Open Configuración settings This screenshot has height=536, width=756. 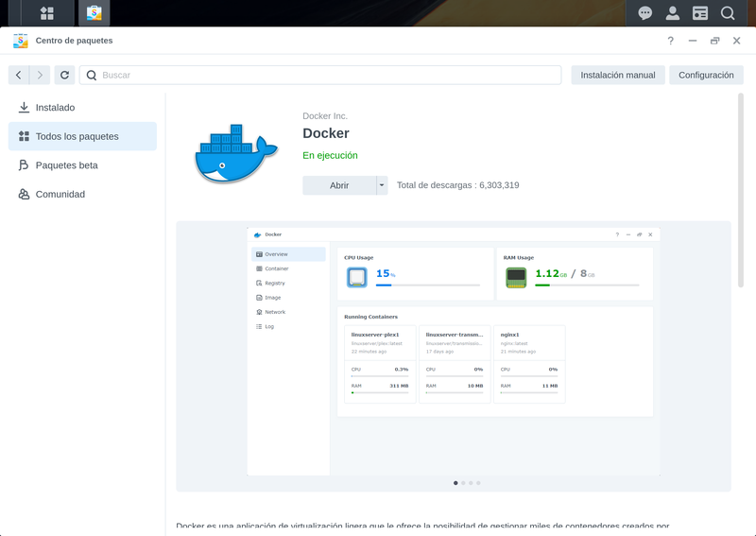706,75
